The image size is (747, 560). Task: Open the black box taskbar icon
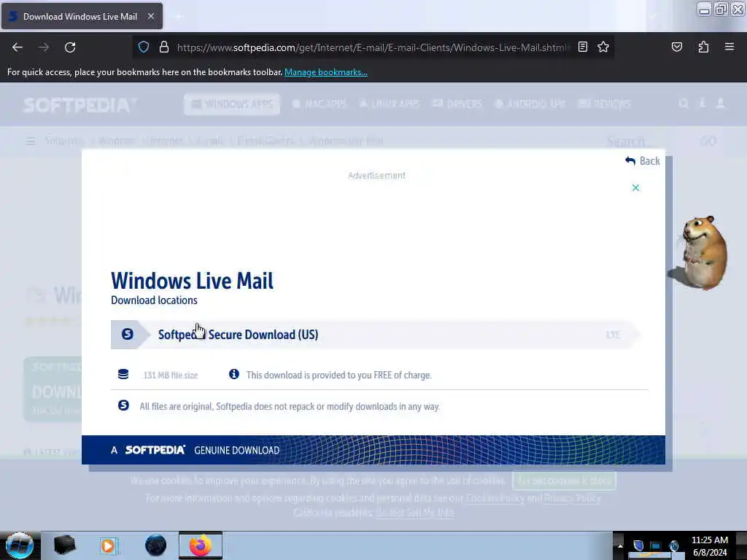(64, 545)
